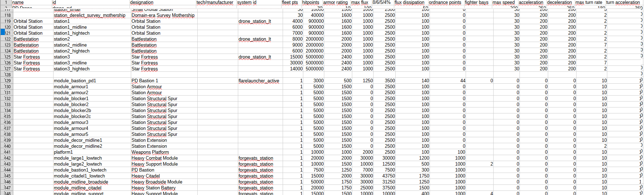The width and height of the screenshot is (644, 195).
Task: Click the 'armor rating' header cell
Action: 337,2
